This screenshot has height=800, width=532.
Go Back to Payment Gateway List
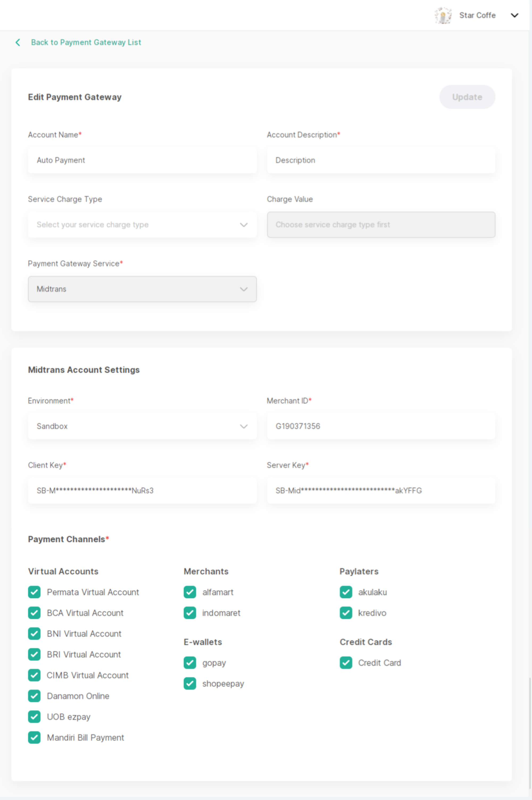[86, 42]
